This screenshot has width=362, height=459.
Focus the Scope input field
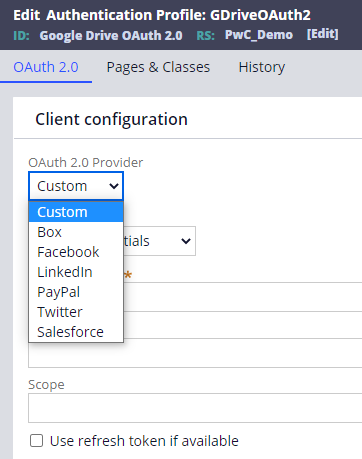click(195, 408)
